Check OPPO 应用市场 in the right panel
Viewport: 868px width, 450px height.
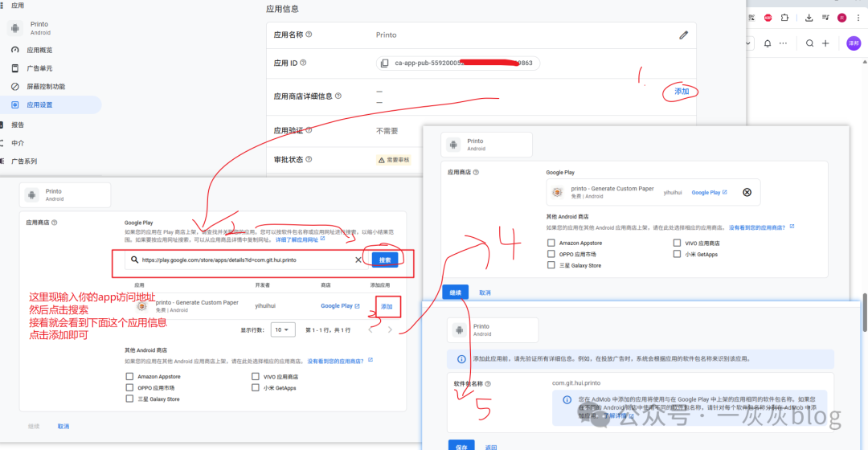[x=551, y=253]
